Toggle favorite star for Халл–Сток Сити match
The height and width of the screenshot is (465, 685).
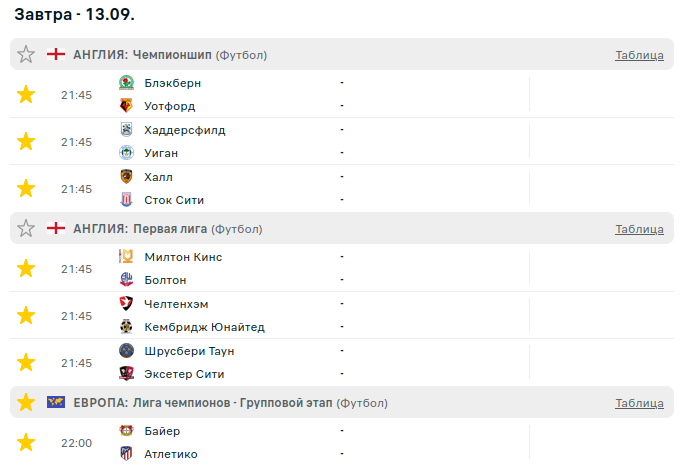coord(26,189)
